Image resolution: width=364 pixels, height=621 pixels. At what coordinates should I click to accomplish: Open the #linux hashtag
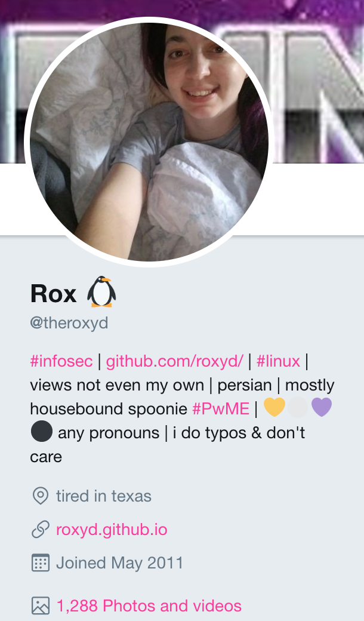point(278,361)
